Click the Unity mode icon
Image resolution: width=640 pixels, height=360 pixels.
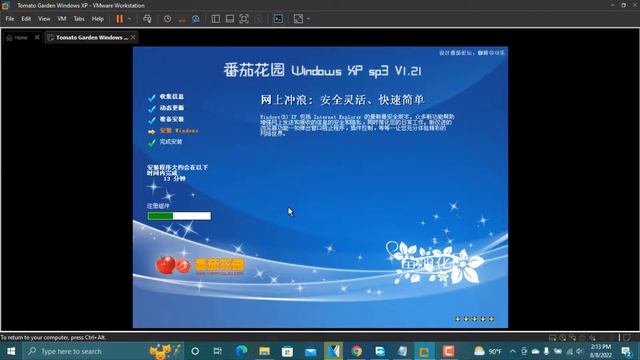(258, 19)
